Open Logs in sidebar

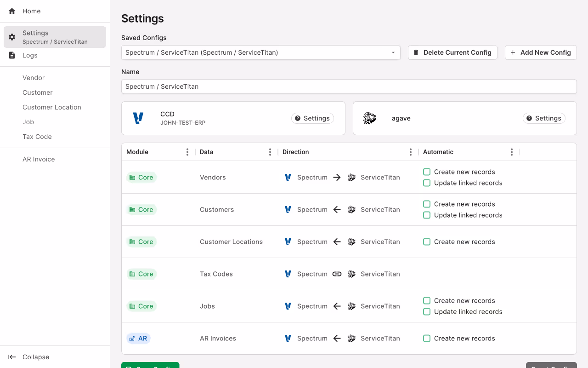[x=55, y=55]
